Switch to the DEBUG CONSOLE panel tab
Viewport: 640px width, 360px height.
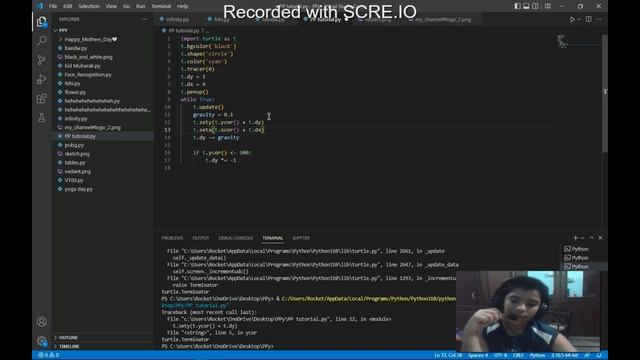coord(236,238)
